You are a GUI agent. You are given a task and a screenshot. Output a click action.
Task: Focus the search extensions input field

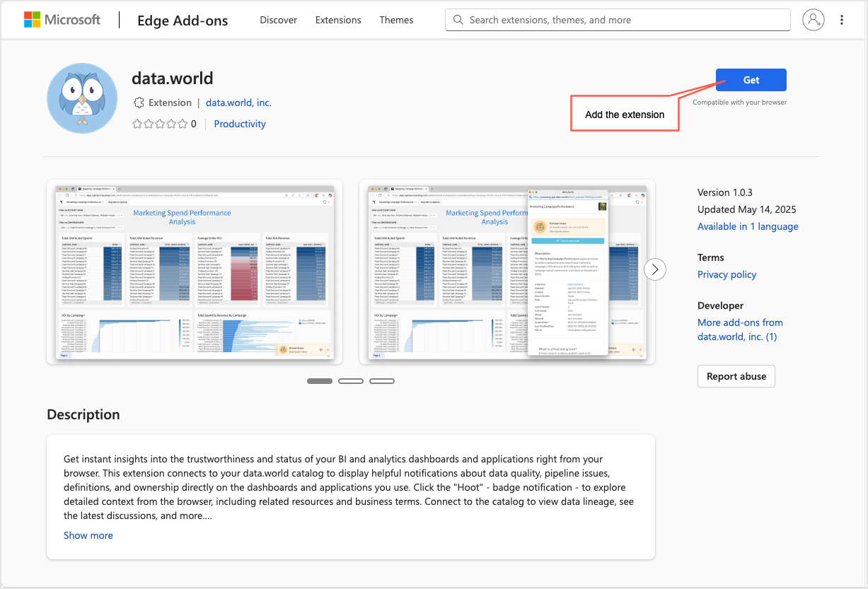coord(618,20)
